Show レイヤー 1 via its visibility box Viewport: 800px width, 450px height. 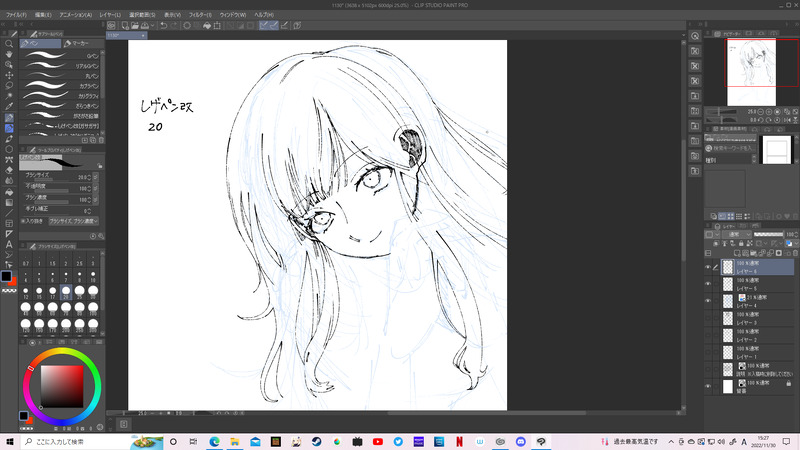point(708,353)
